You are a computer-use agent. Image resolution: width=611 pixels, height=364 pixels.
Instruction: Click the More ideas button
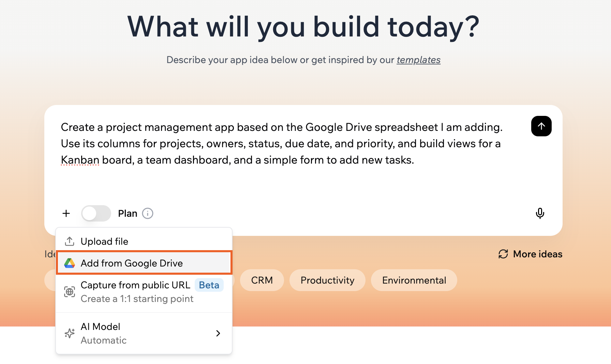click(530, 254)
